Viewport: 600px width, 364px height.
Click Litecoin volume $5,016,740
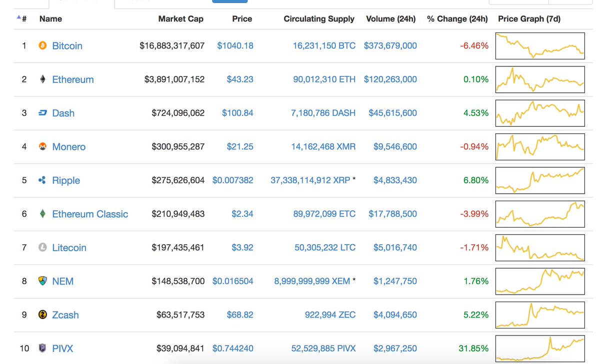point(395,248)
